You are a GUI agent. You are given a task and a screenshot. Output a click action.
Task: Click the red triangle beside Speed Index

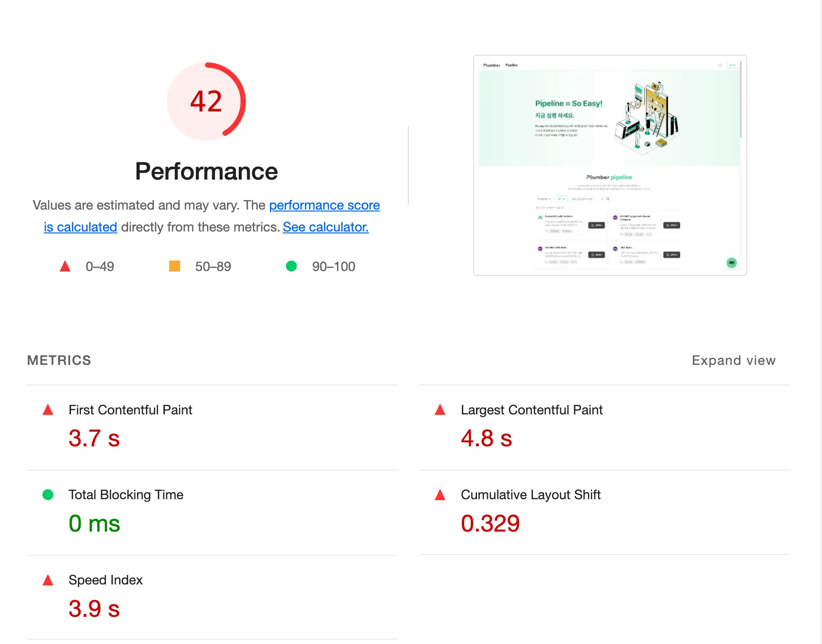click(48, 580)
